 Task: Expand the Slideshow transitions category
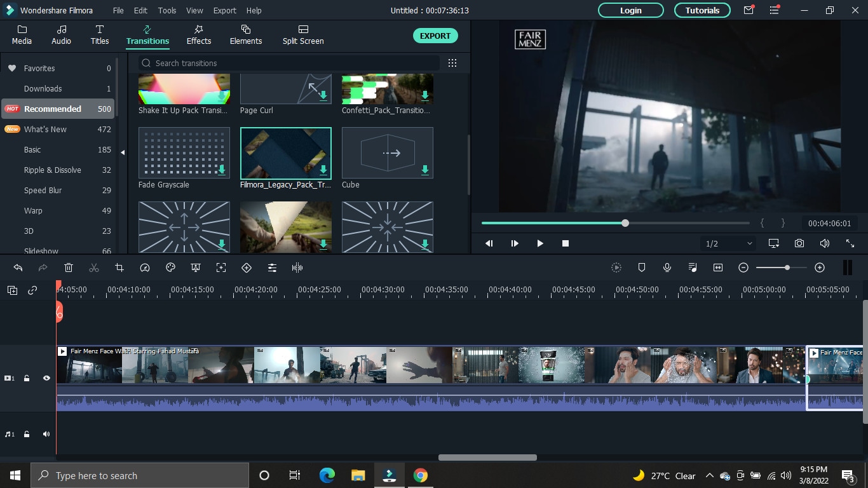point(41,250)
